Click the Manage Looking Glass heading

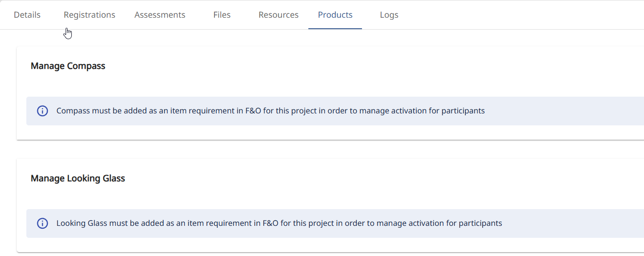[x=78, y=178]
